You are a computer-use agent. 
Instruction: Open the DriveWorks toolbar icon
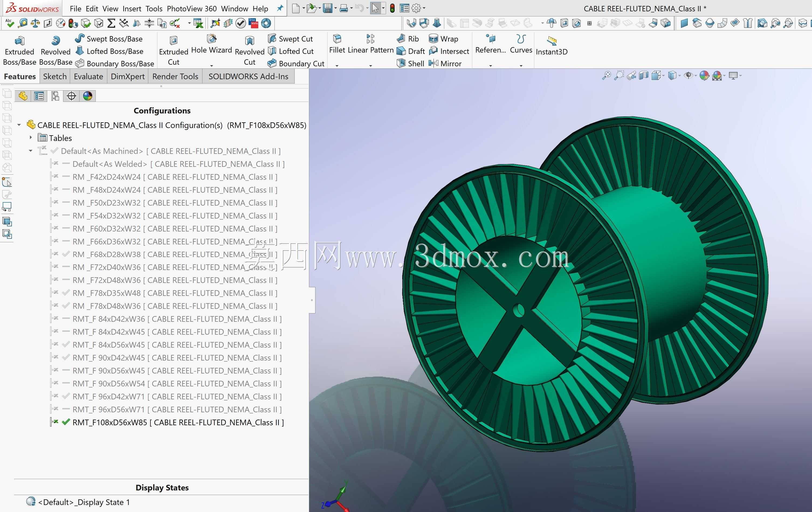253,23
